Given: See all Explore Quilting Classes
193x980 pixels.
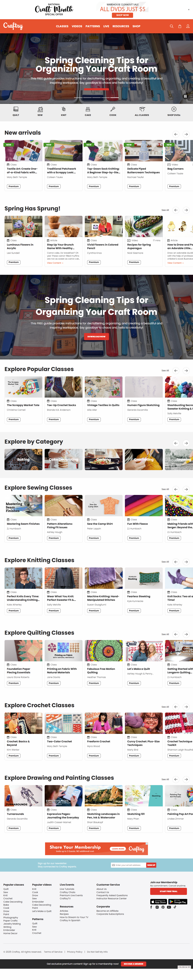Looking at the screenshot, I should click(165, 634).
